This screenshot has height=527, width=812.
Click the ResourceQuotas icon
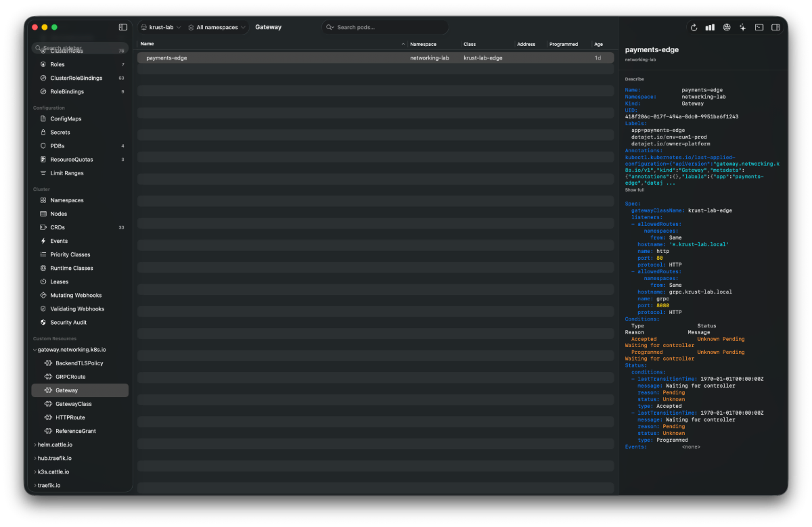click(x=43, y=160)
